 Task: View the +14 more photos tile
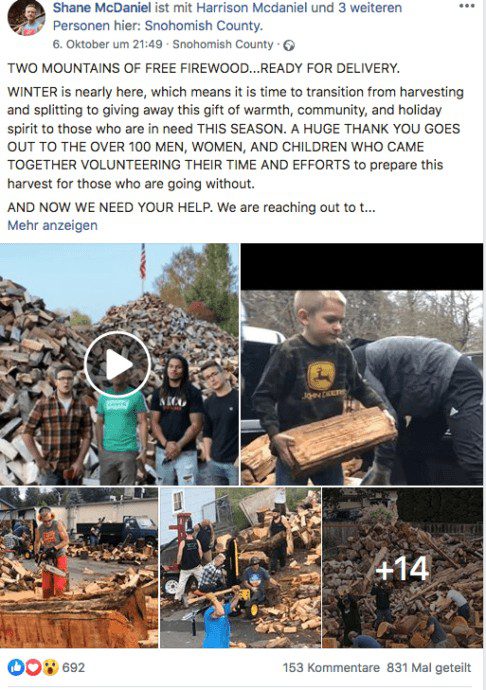pyautogui.click(x=403, y=567)
